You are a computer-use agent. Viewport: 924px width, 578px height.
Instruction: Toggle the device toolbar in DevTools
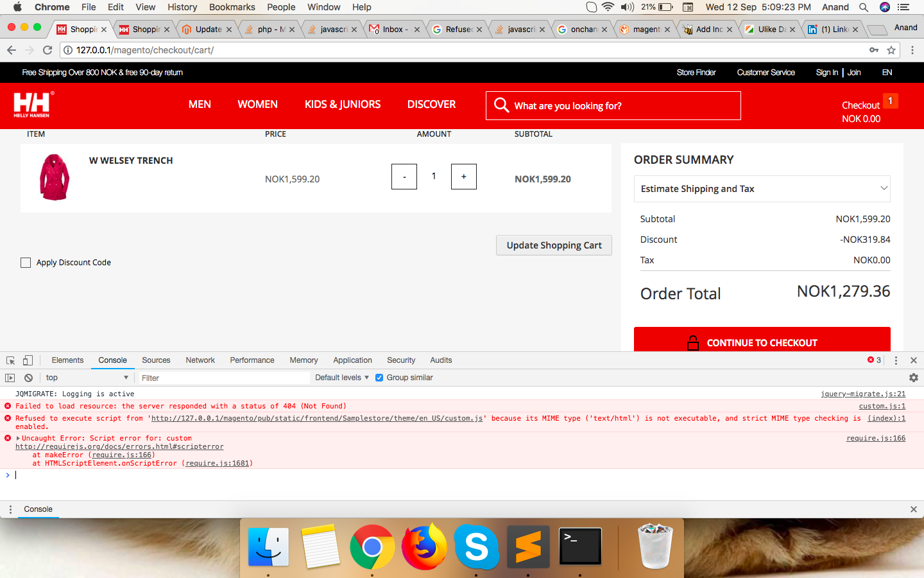click(x=27, y=360)
